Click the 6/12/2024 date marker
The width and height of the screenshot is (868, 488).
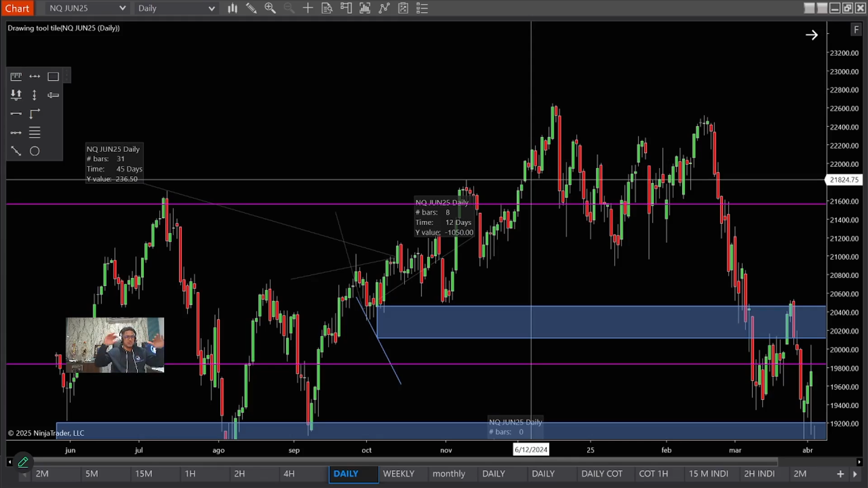tap(531, 450)
